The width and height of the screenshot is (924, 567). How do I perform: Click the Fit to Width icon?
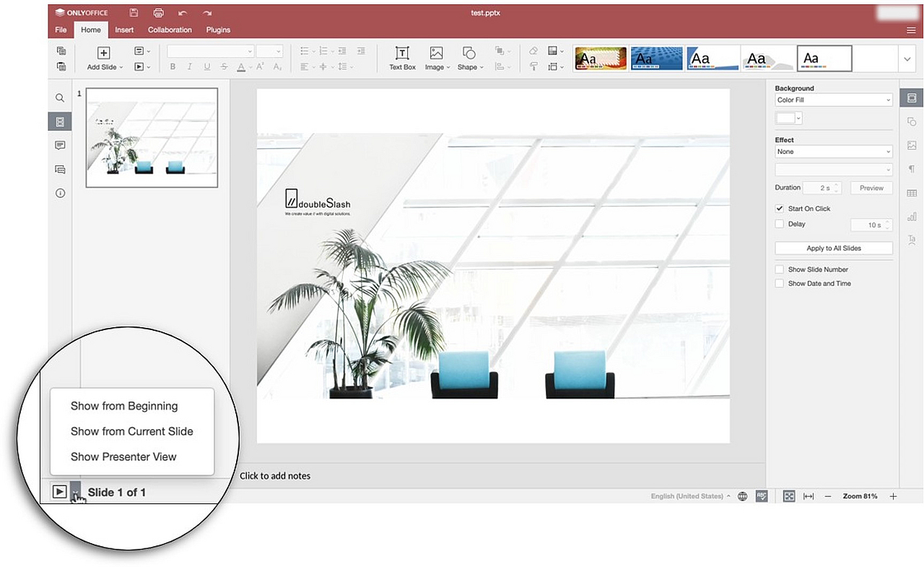808,496
